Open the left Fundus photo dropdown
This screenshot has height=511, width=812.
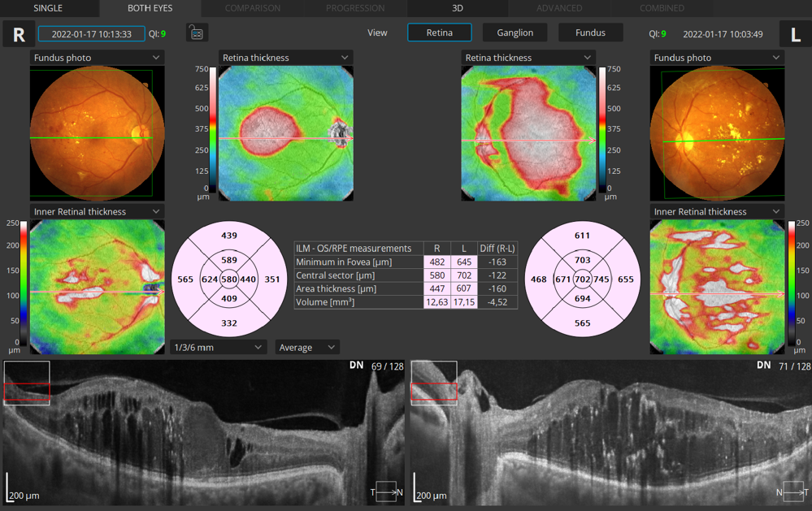coord(96,58)
